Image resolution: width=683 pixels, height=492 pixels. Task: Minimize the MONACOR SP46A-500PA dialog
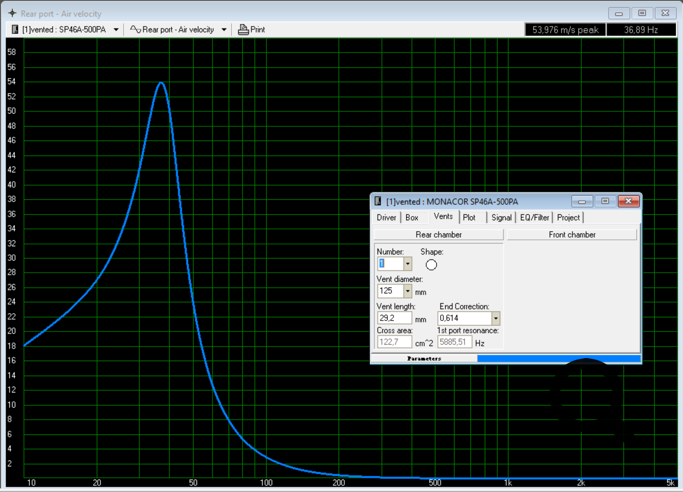pos(583,201)
